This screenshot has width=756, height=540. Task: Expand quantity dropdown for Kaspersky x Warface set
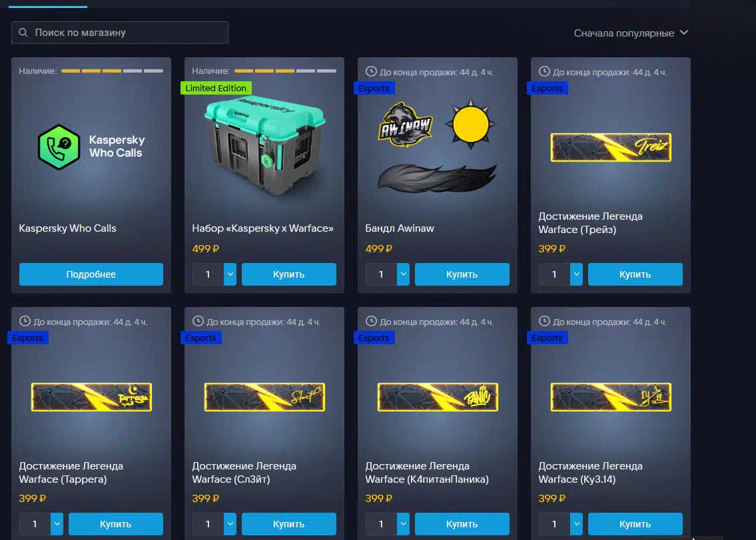coord(230,274)
